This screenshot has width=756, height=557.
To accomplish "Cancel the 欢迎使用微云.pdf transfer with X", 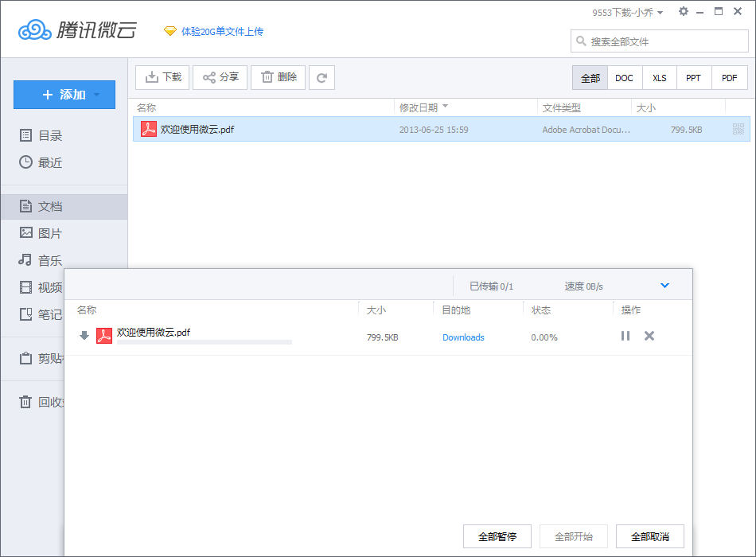I will tap(649, 336).
